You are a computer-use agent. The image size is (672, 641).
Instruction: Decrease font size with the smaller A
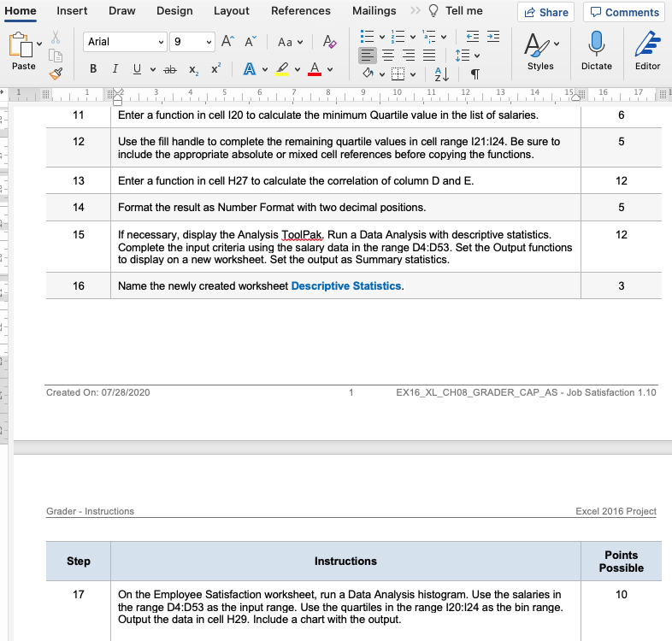click(x=251, y=42)
